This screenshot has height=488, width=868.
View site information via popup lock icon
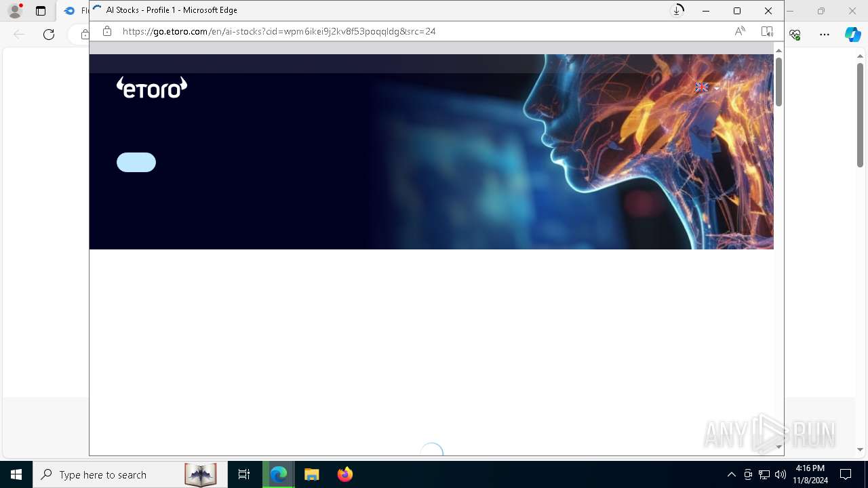tap(106, 31)
